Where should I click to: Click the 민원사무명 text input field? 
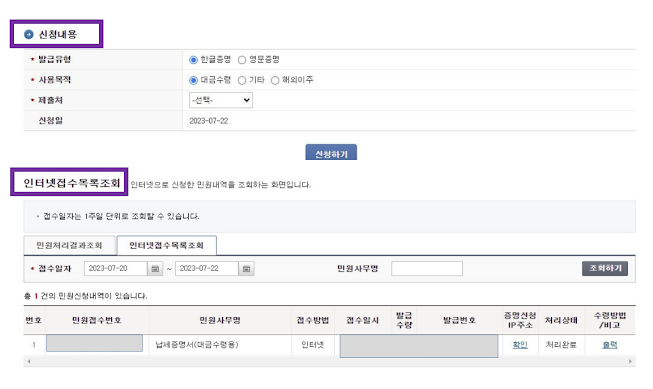tap(427, 269)
